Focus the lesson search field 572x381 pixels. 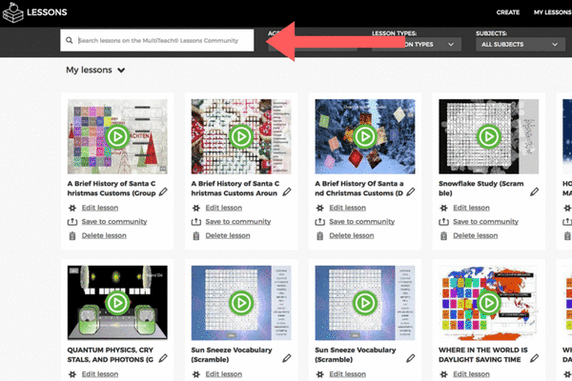[x=157, y=40]
